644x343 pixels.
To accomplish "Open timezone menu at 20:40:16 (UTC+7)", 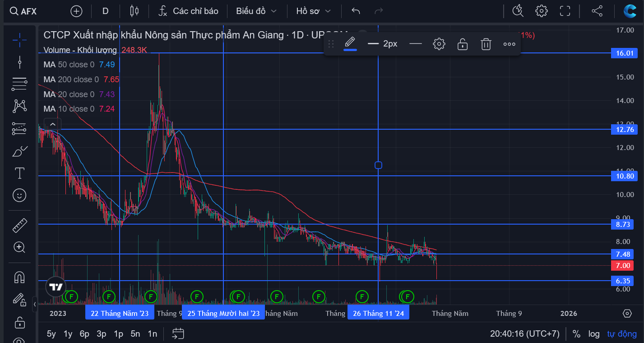I will tap(525, 334).
